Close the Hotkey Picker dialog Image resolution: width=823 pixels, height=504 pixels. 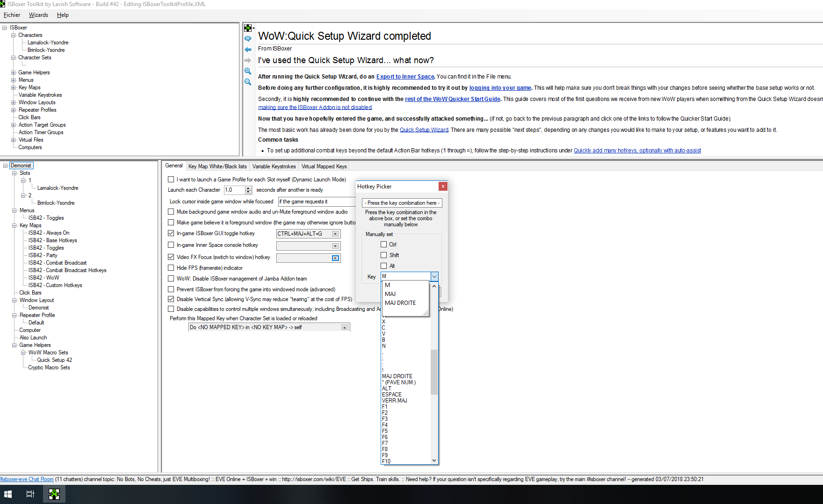(443, 186)
